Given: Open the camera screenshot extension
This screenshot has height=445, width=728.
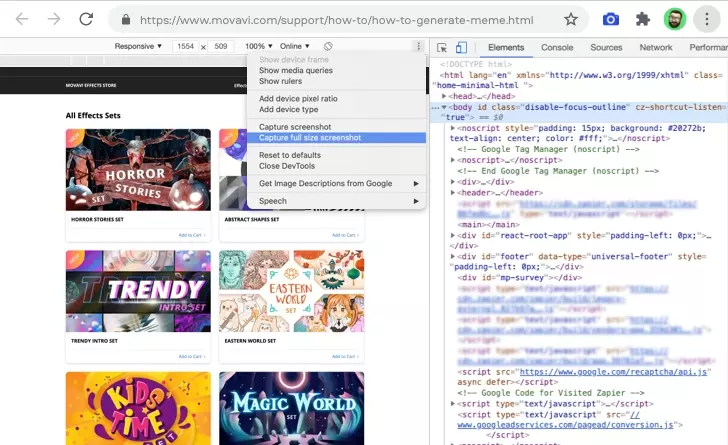Looking at the screenshot, I should click(x=611, y=20).
